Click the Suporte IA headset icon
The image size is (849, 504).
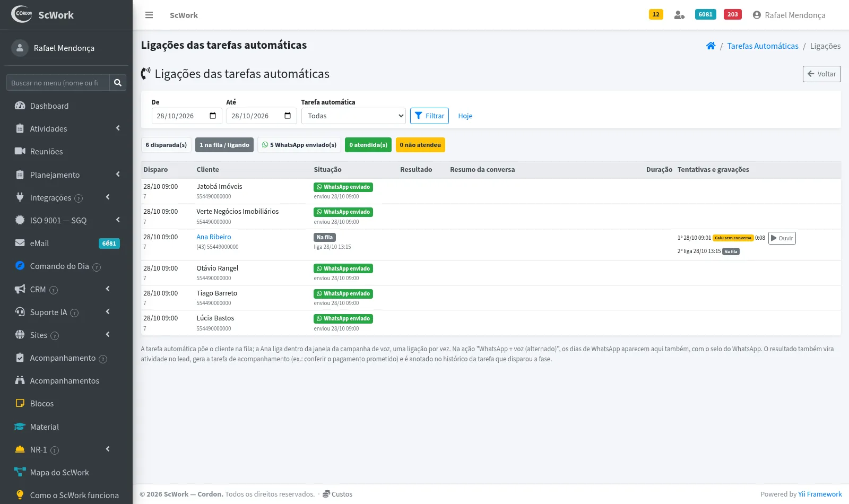(x=20, y=311)
